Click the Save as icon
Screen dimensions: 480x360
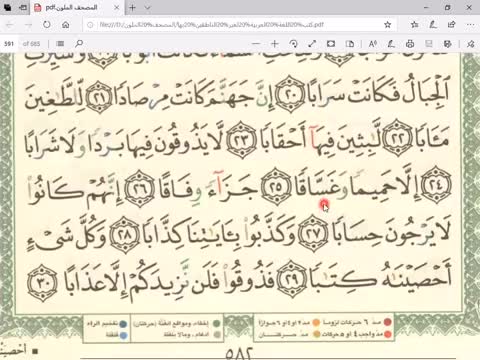tap(448, 44)
